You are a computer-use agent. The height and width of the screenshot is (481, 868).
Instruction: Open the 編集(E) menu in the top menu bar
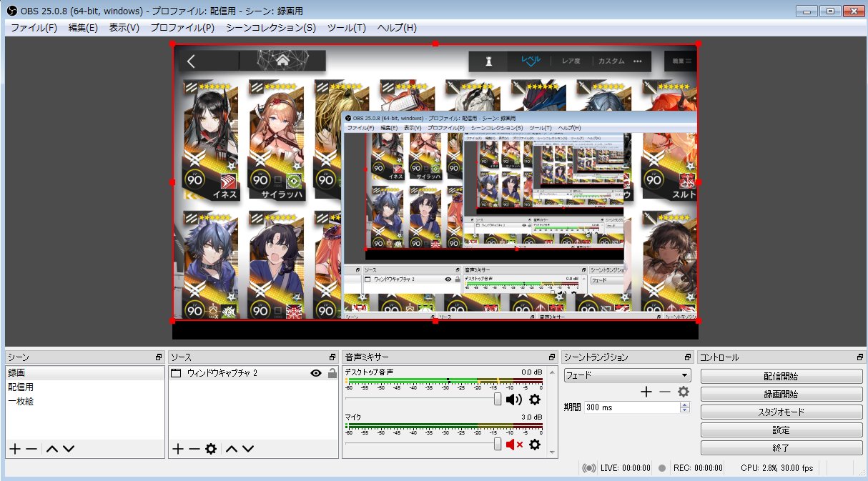(83, 28)
